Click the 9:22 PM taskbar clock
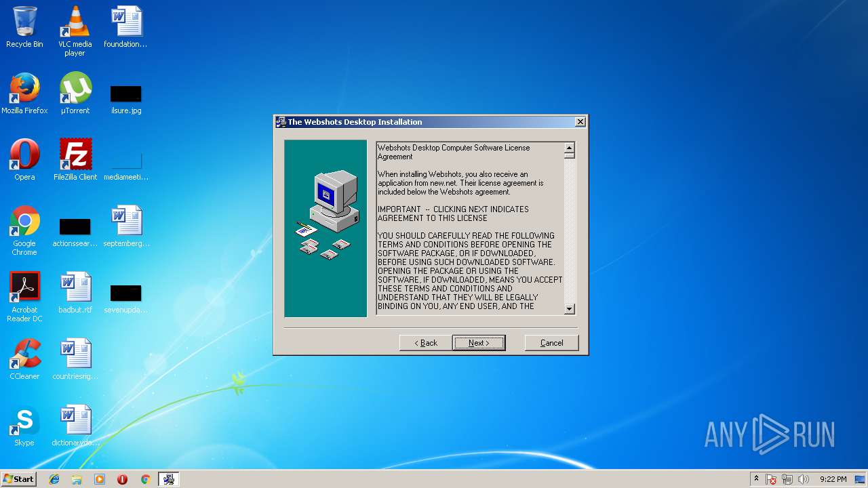The height and width of the screenshot is (488, 868). 833,479
